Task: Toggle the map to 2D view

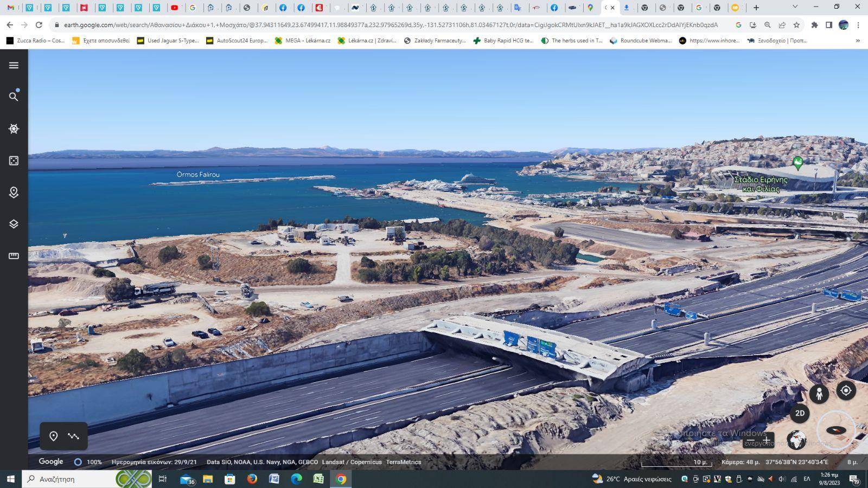Action: pyautogui.click(x=801, y=413)
